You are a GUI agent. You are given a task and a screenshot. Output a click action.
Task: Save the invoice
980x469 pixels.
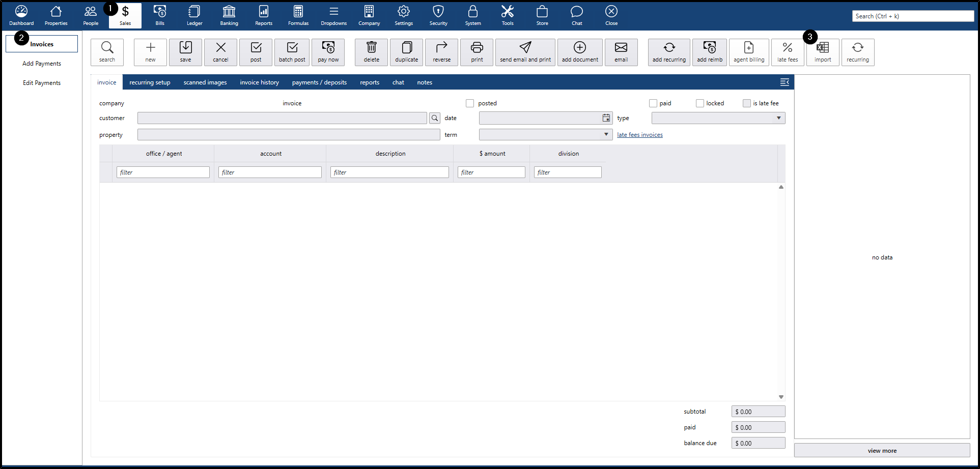[x=185, y=52]
